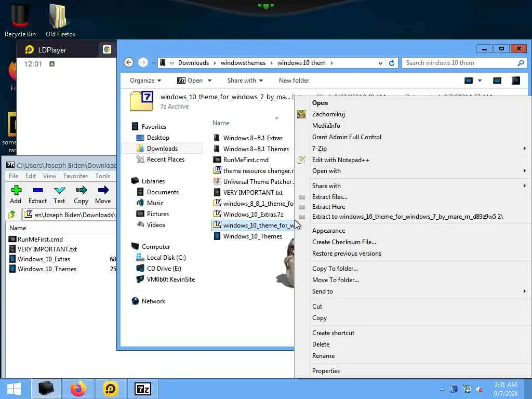This screenshot has height=399, width=532.
Task: Click the Action Center flag tray icon
Action: pos(454,389)
